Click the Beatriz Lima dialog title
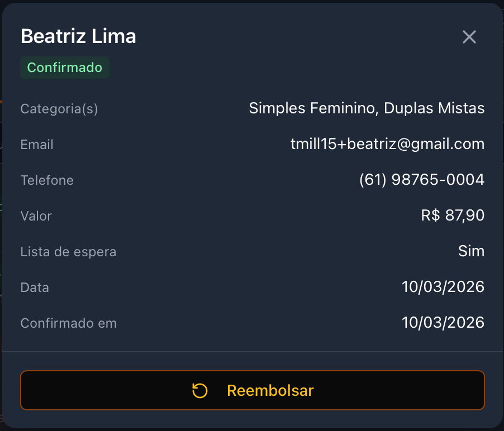The width and height of the screenshot is (504, 431). click(78, 36)
